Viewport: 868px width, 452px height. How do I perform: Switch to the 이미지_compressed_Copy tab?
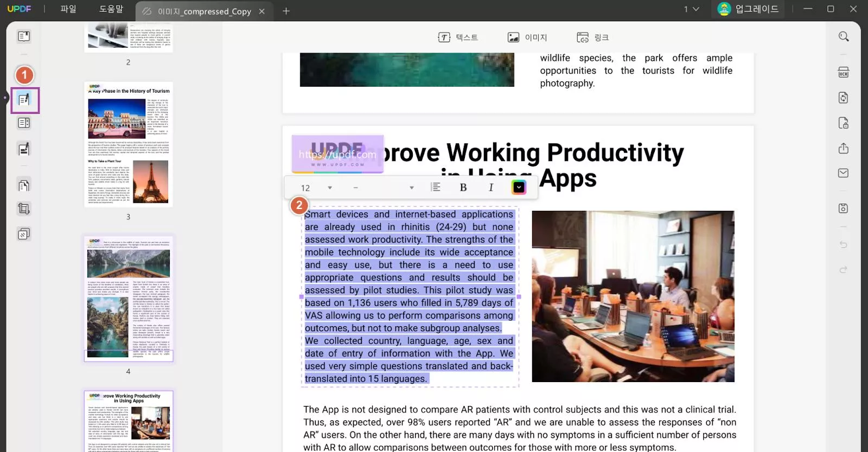click(x=205, y=11)
